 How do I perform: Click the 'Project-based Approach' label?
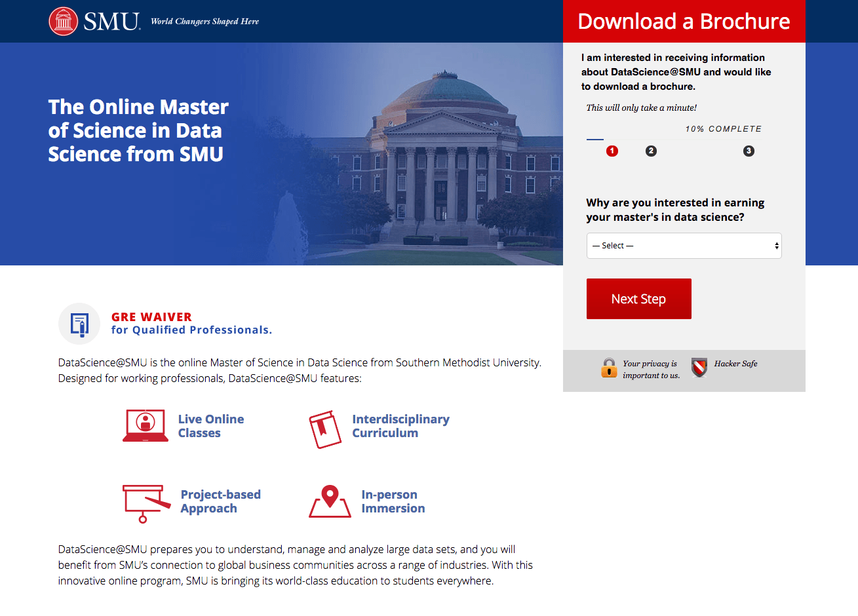click(220, 501)
